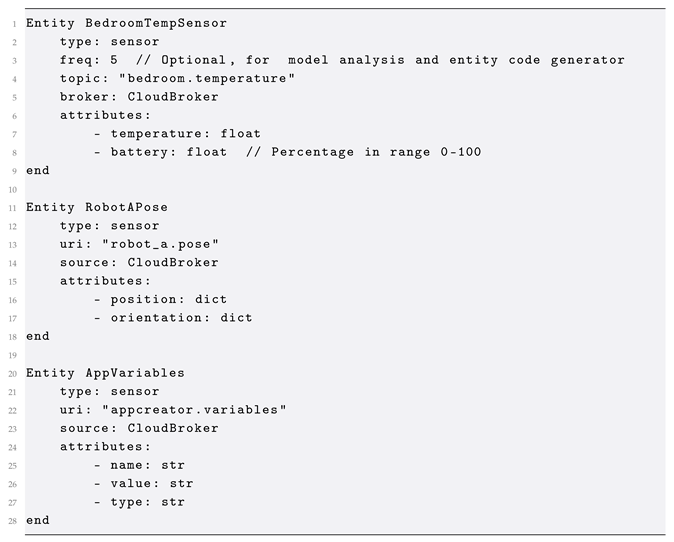Click the "value: str" attribute
This screenshot has height=542, width=674.
pos(152,484)
